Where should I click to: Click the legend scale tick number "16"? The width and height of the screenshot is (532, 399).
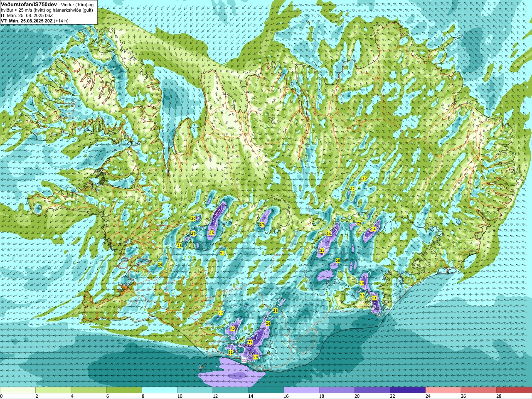(x=286, y=396)
